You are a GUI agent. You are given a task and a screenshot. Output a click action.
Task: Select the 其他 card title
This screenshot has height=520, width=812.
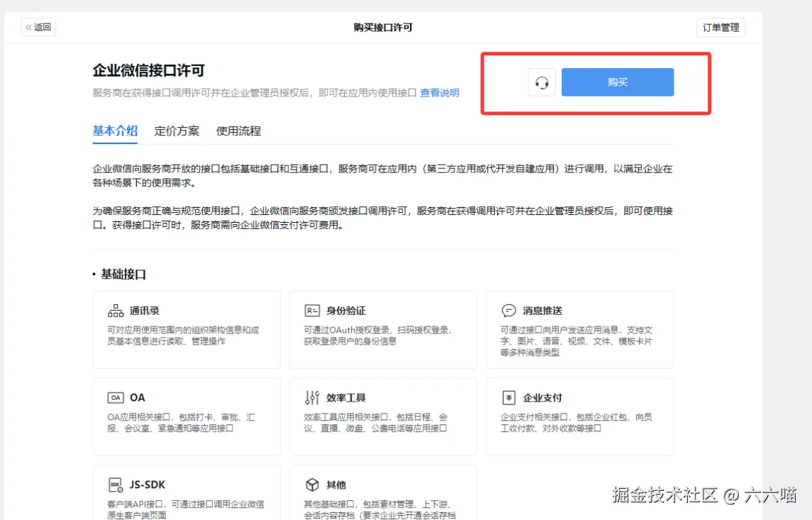(336, 485)
